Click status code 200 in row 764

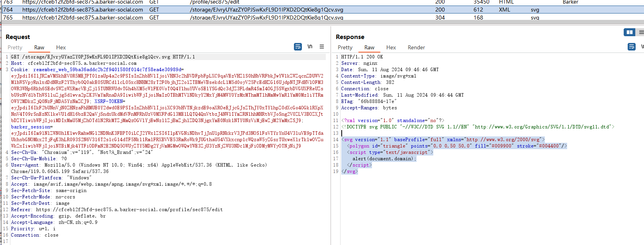(x=440, y=10)
